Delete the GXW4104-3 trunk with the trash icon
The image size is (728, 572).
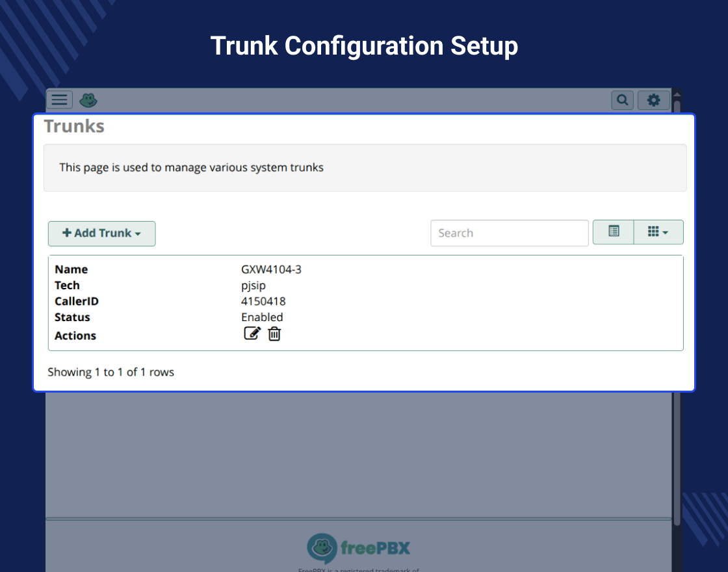pyautogui.click(x=275, y=334)
